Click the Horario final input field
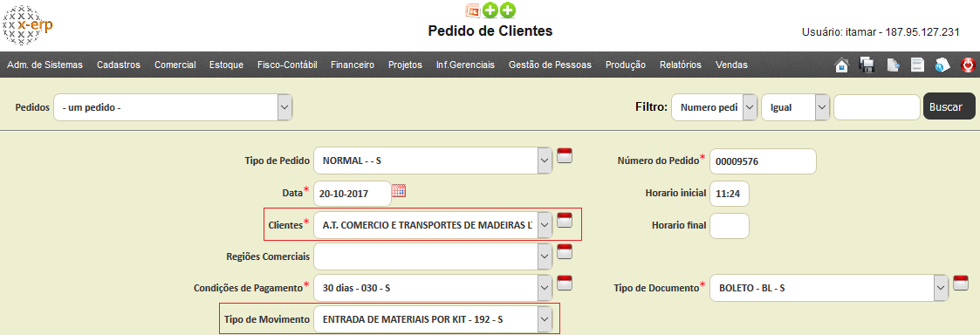The height and width of the screenshot is (335, 980). pyautogui.click(x=730, y=226)
